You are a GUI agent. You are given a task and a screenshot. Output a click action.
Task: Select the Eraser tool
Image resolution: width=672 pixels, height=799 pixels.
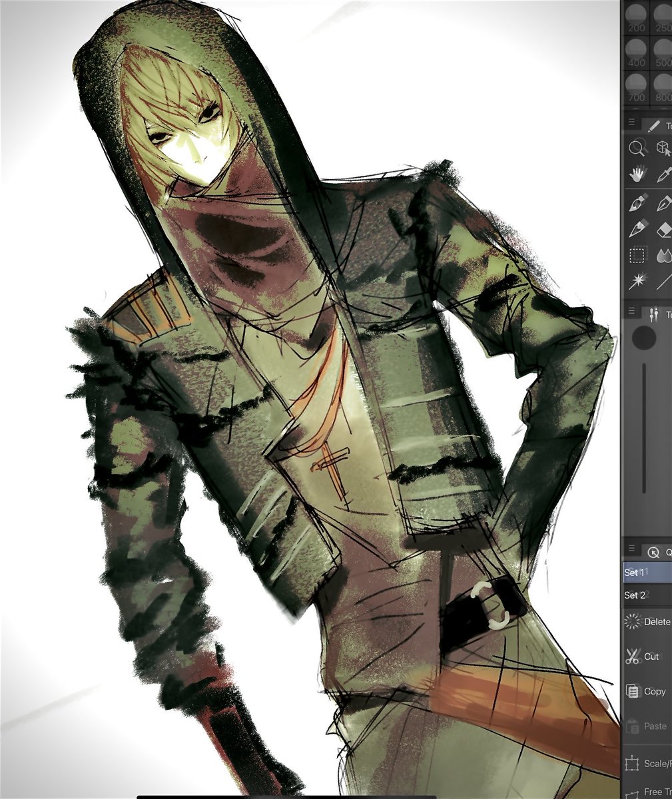click(x=664, y=229)
